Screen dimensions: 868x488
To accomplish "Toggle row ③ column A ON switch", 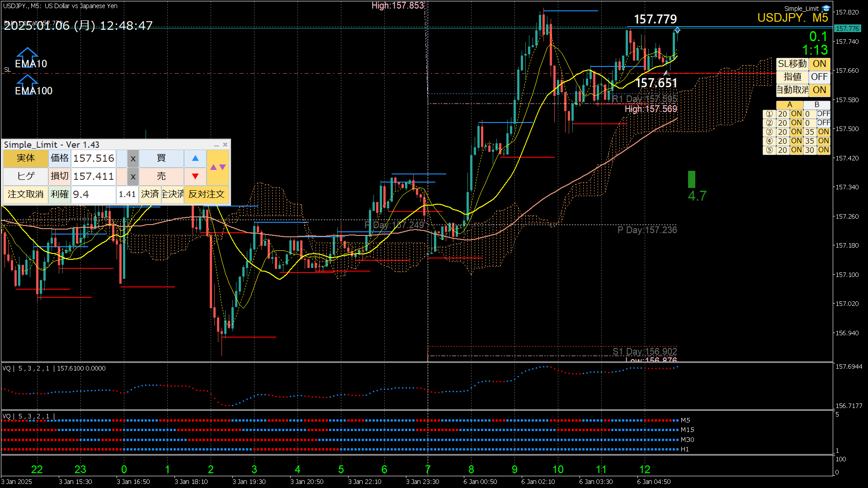I will (796, 132).
